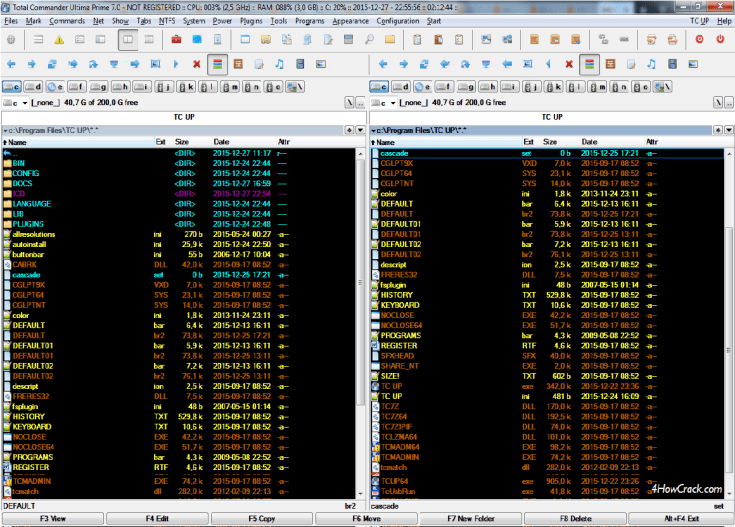Go forward using left panel forward arrow

[x=31, y=64]
